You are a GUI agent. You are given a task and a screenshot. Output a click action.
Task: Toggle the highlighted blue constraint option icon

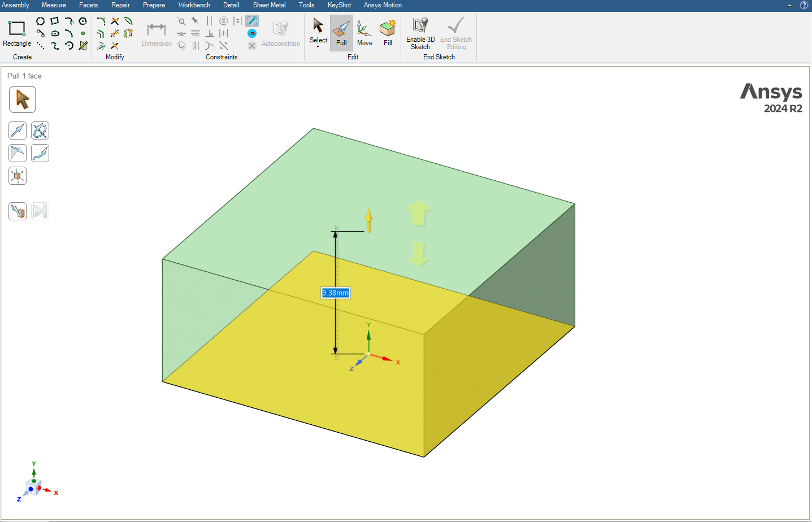[252, 21]
